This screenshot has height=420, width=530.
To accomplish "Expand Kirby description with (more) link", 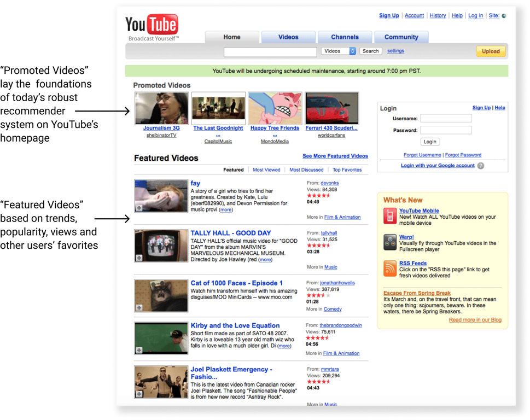I will (x=284, y=346).
